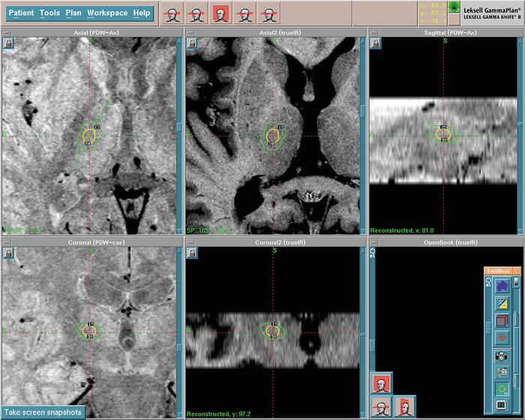This screenshot has height=420, width=525.
Task: Select the blue target volume tool in Toolbox
Action: 502,285
